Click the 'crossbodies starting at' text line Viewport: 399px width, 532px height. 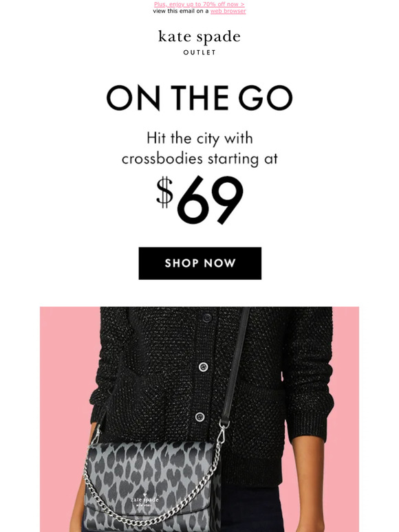pos(199,159)
